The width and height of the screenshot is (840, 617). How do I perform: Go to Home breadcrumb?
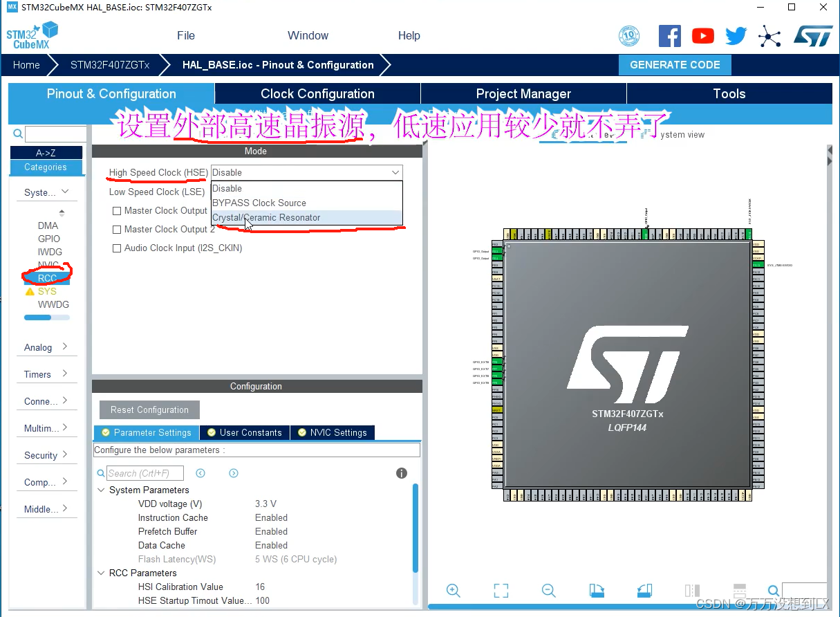pyautogui.click(x=26, y=65)
